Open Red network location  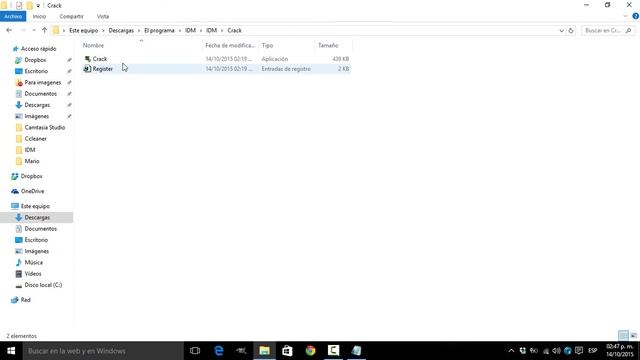tap(25, 300)
